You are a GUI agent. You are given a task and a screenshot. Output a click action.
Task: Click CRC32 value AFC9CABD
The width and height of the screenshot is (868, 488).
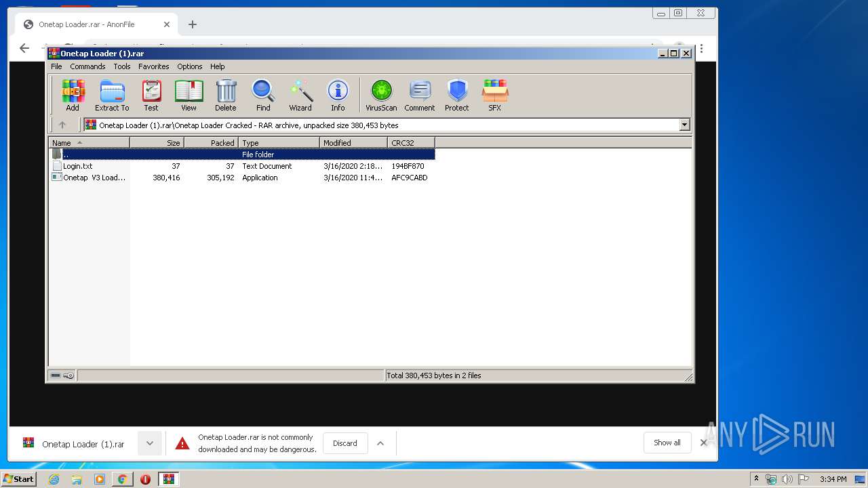(409, 178)
